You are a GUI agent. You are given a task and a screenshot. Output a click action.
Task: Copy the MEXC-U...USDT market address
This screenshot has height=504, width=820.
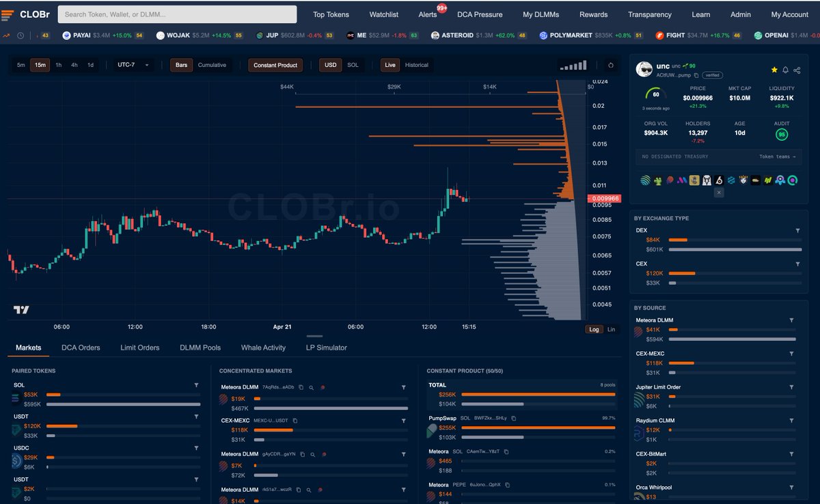click(295, 420)
